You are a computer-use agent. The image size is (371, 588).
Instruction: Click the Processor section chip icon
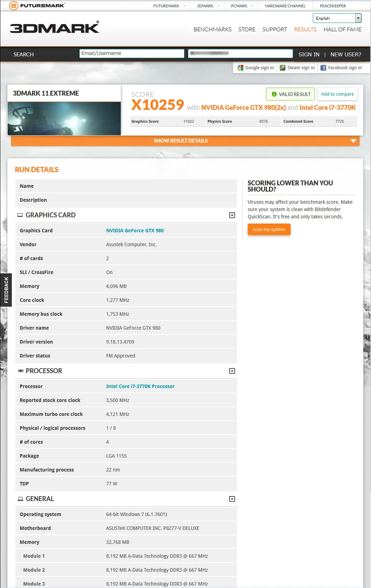coord(21,371)
